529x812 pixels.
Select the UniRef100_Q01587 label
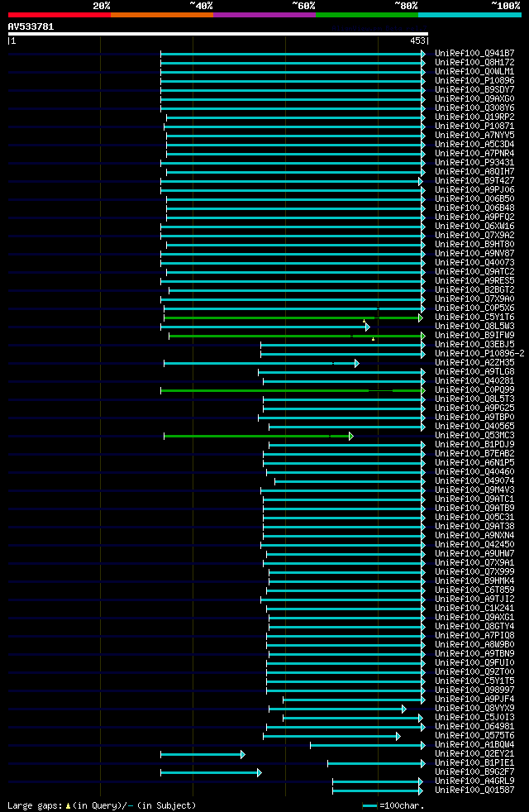474,791
